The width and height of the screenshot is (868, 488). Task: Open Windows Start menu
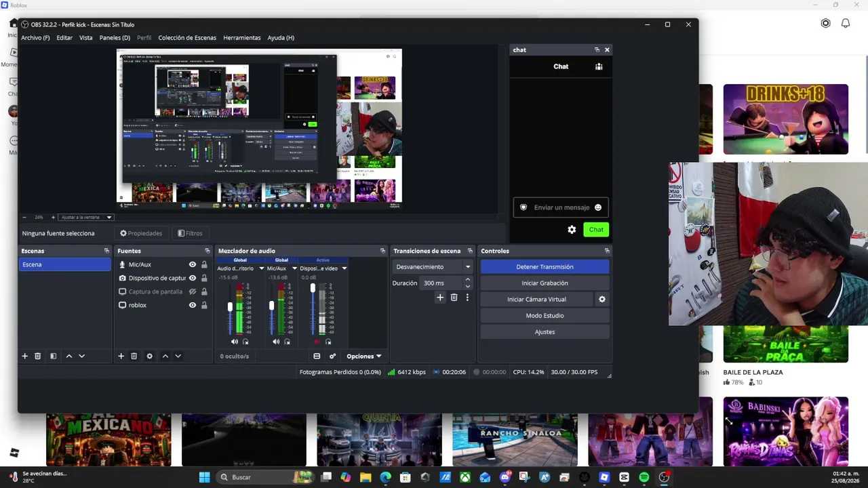204,477
